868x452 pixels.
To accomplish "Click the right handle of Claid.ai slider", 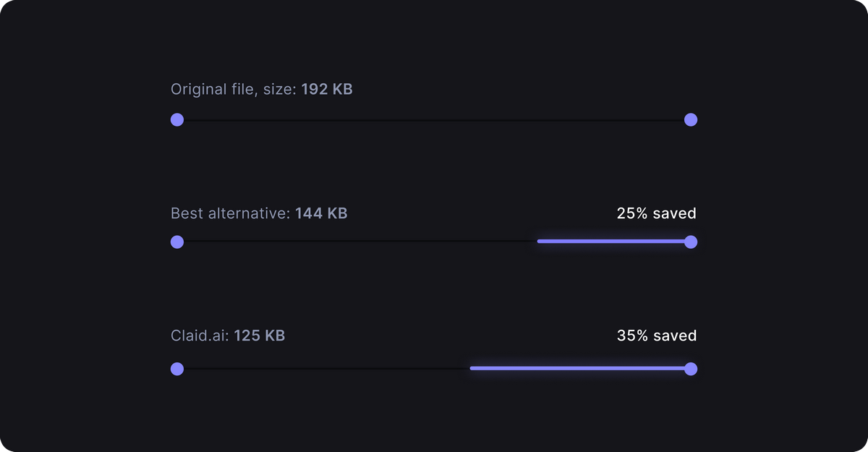I will [x=691, y=369].
